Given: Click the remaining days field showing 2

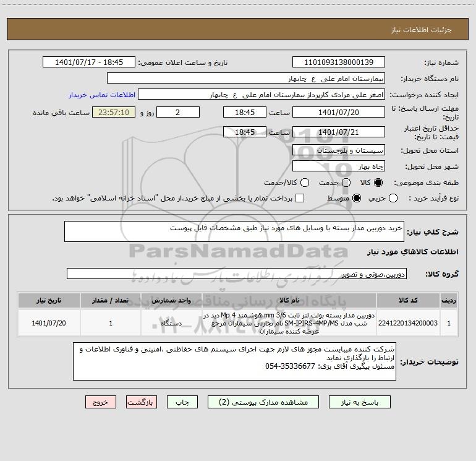Looking at the screenshot, I should pos(178,112).
